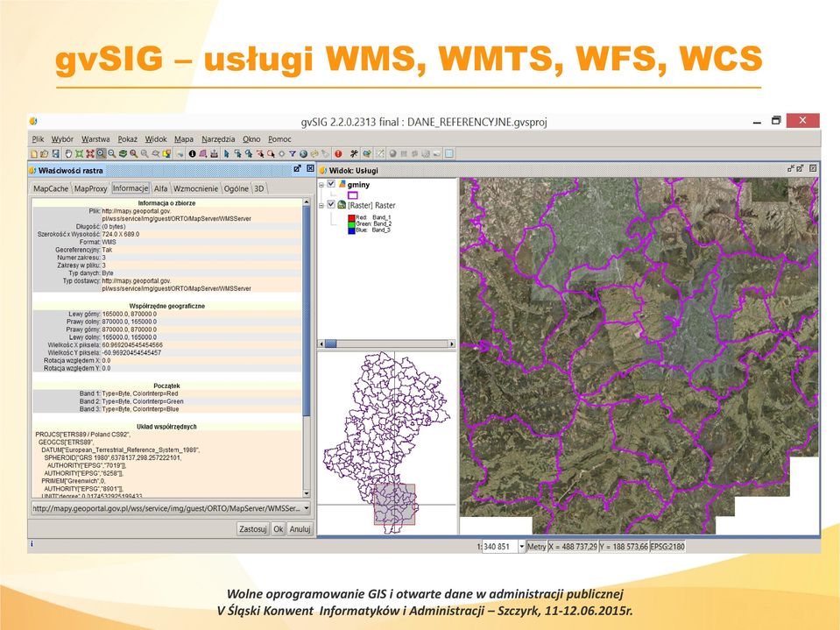Click the New project document icon
Image resolution: width=840 pixels, height=630 pixels.
(x=34, y=153)
